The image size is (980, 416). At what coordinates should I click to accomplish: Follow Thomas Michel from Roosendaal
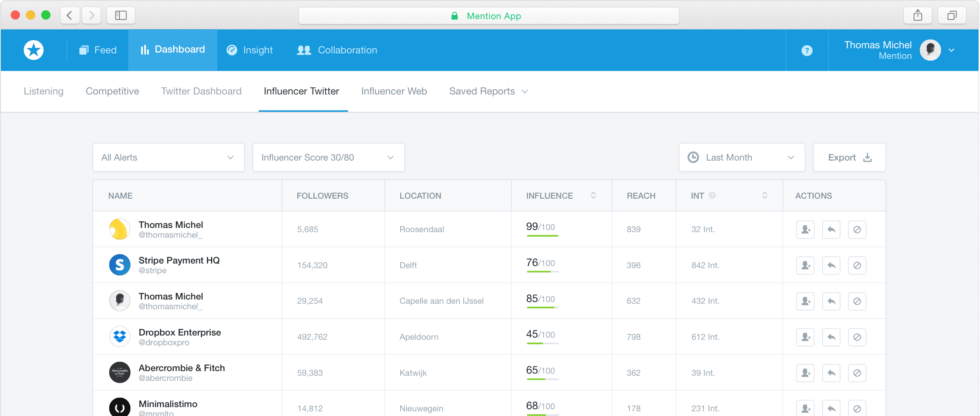point(806,230)
